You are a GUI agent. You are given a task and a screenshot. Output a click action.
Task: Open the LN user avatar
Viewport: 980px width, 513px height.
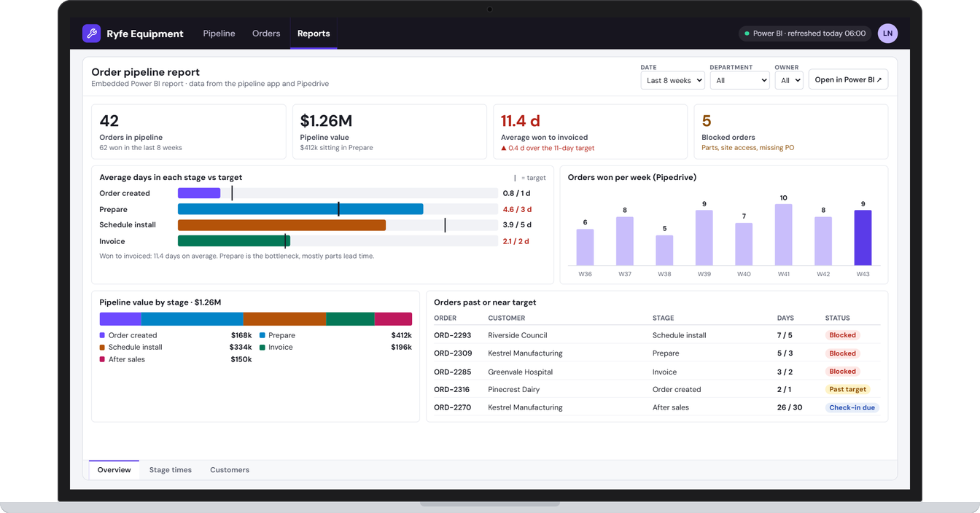pyautogui.click(x=887, y=34)
